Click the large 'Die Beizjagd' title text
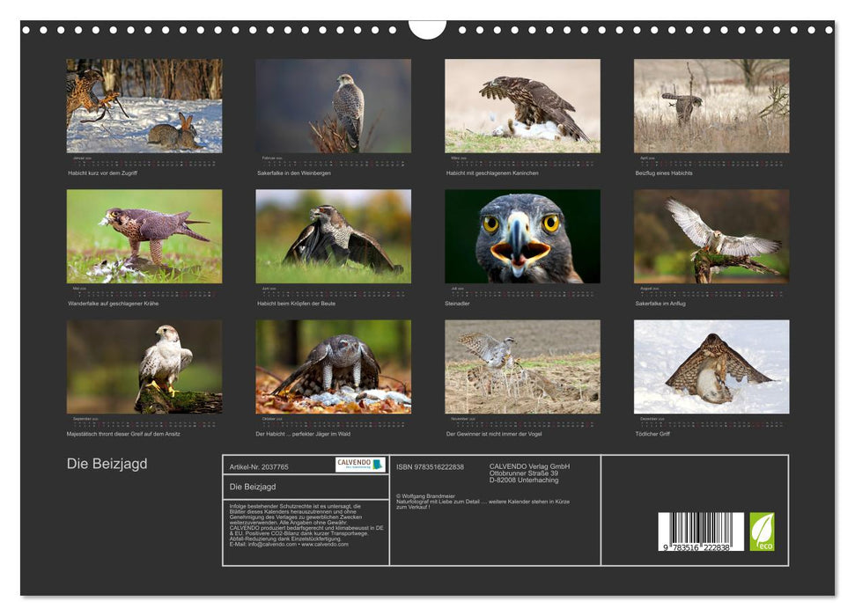This screenshot has height=616, width=855. tap(107, 464)
